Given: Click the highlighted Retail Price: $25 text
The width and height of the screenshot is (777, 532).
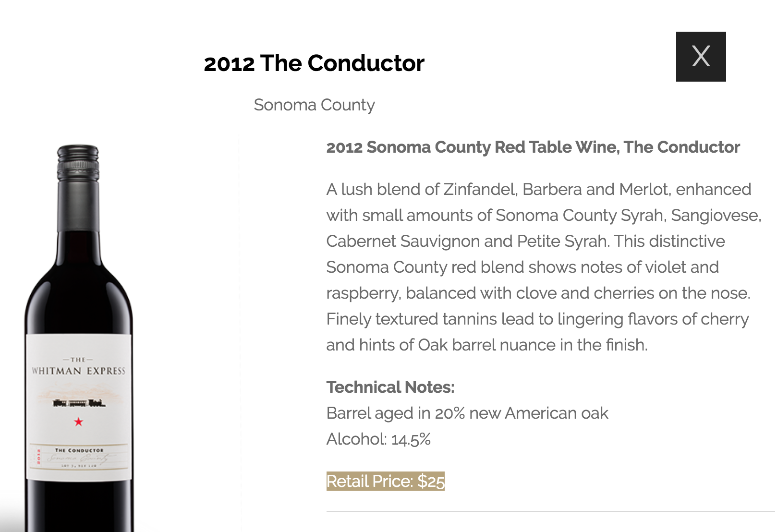Looking at the screenshot, I should pos(385,481).
